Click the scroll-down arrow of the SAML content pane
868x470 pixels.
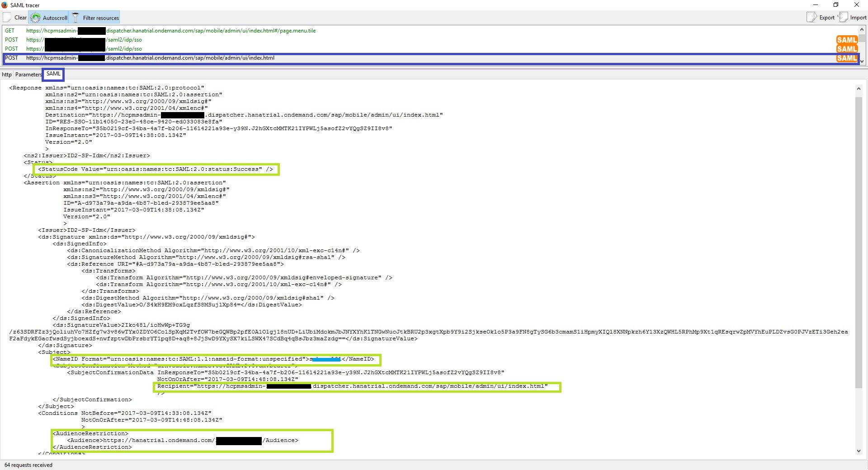tap(859, 451)
